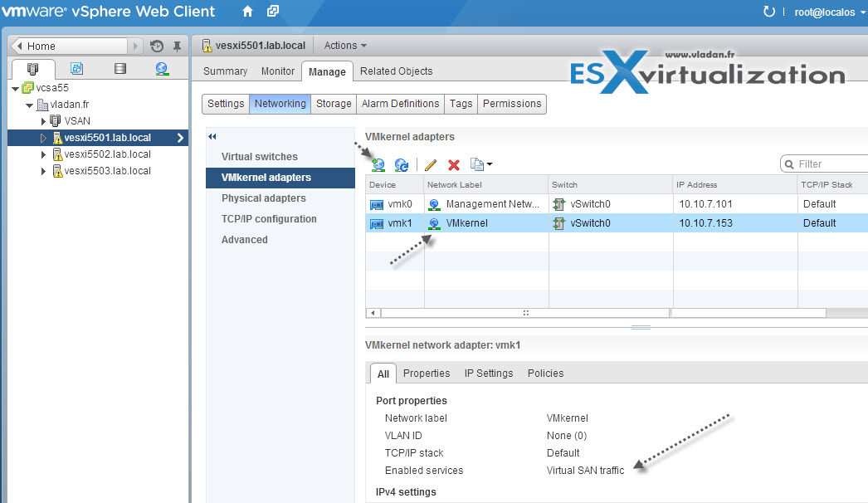
Task: Select vcsa55 vCenter in the tree
Action: coord(52,87)
